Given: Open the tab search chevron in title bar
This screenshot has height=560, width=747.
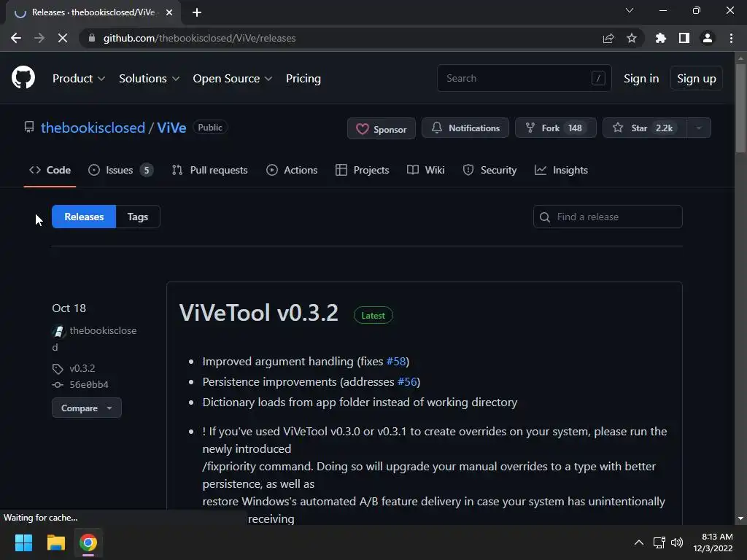Looking at the screenshot, I should (630, 10).
